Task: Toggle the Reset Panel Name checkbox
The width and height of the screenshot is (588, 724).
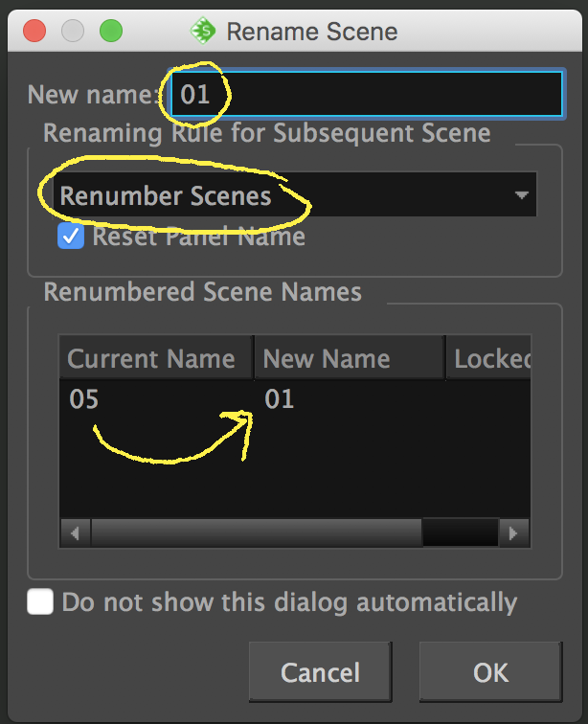Action: pos(71,237)
